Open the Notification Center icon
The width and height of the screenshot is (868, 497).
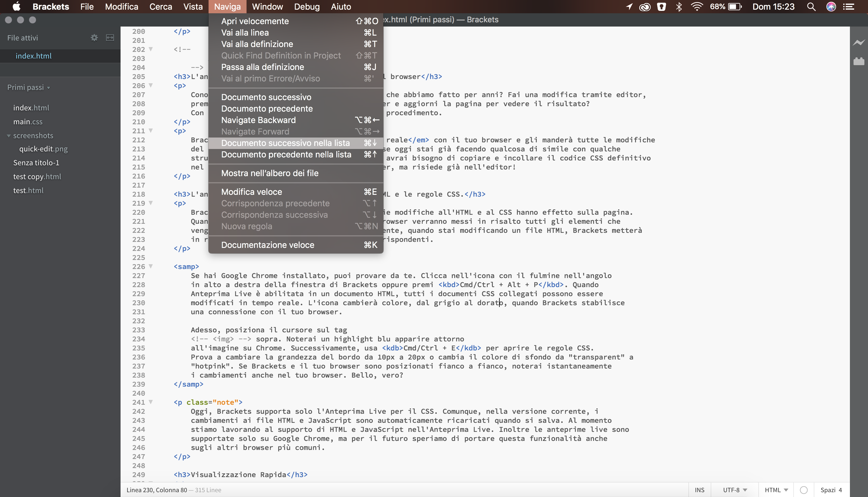848,7
